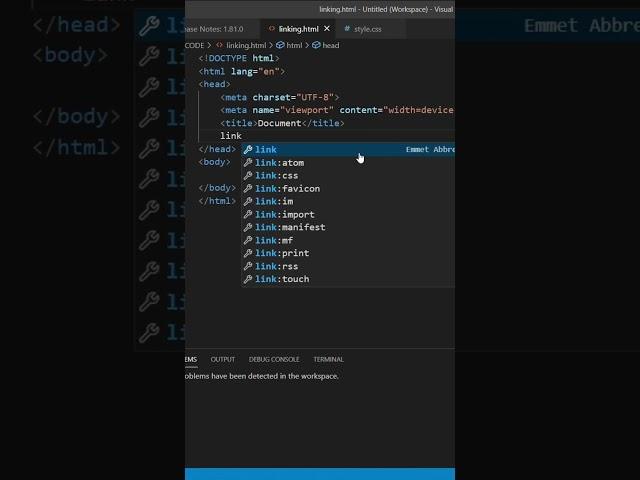The height and width of the screenshot is (480, 640).
Task: Click the head symbol icon in breadcrumb
Action: coord(316,45)
